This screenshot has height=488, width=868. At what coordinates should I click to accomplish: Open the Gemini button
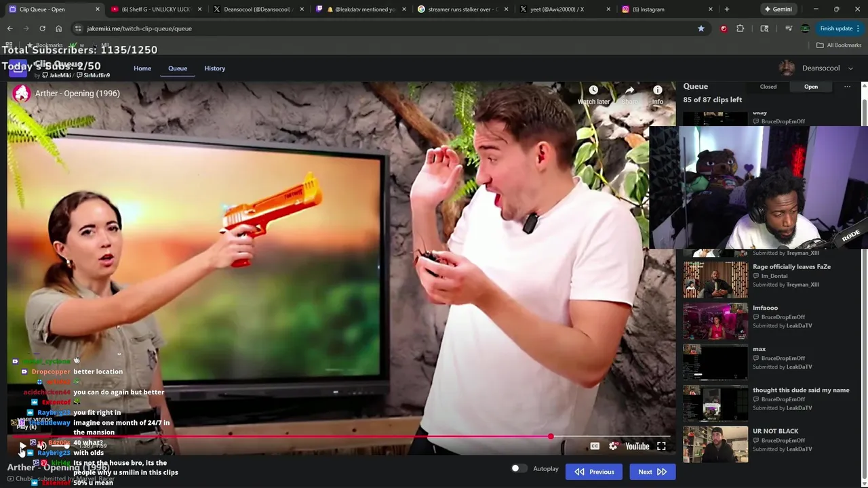(777, 9)
